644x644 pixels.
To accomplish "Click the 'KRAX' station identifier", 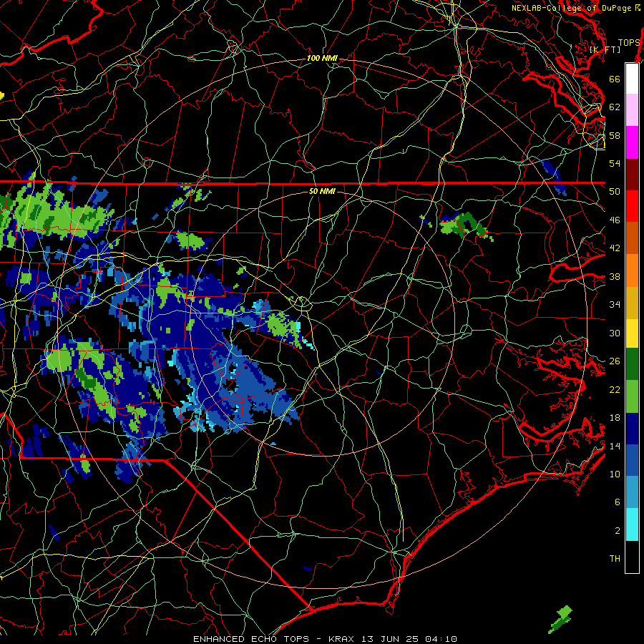I will (341, 639).
